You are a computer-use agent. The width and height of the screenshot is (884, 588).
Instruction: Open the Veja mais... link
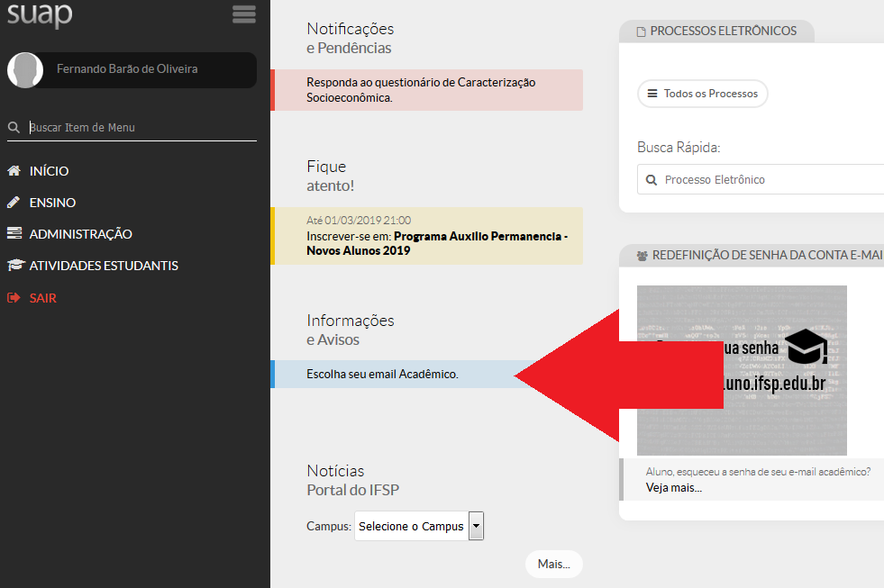673,488
